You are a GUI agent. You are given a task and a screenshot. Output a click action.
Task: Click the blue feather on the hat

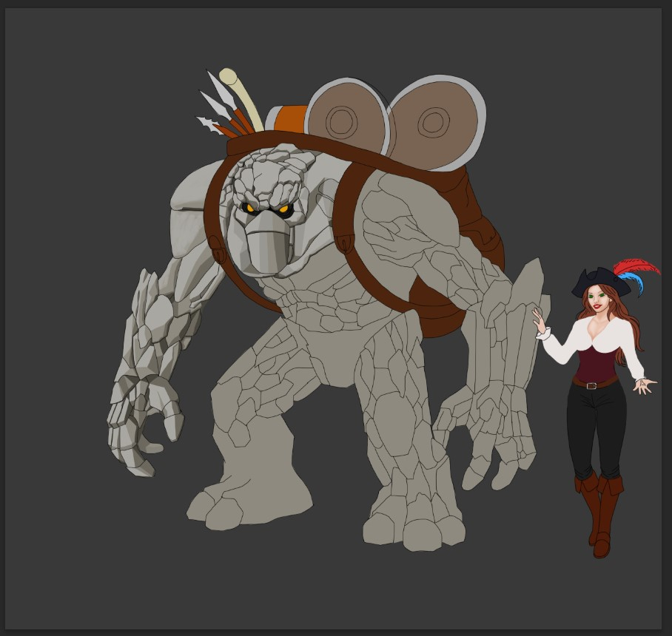tap(631, 281)
